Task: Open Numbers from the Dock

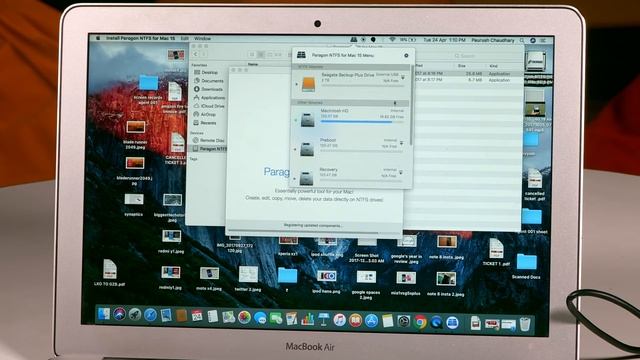Action: click(x=307, y=319)
